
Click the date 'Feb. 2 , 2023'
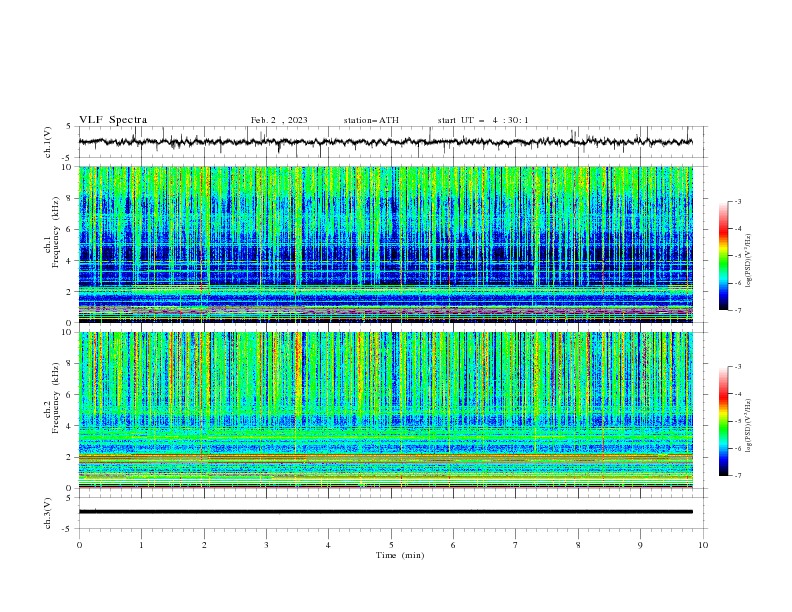[279, 120]
